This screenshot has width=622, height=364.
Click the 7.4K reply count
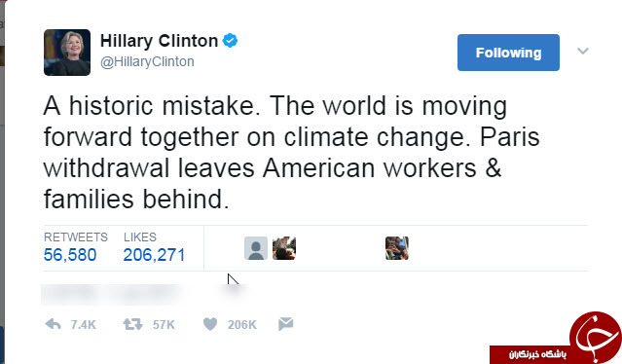(x=84, y=325)
